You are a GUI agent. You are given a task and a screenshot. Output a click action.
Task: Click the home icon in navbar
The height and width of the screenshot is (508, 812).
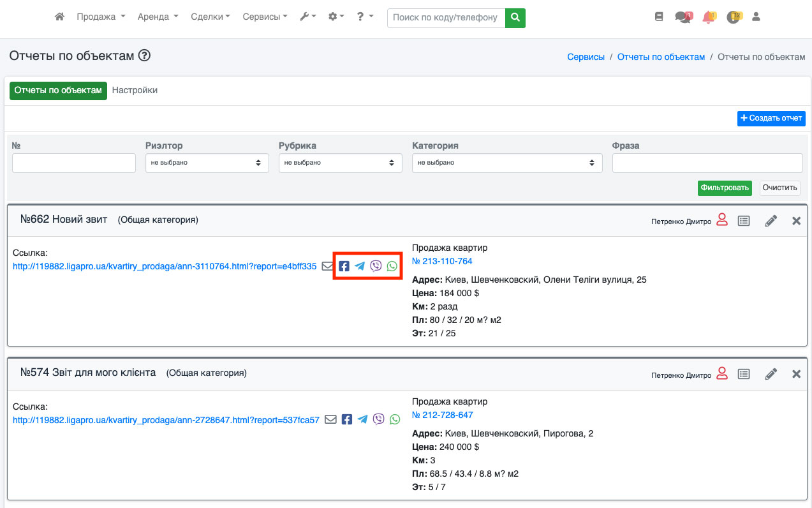tap(59, 17)
